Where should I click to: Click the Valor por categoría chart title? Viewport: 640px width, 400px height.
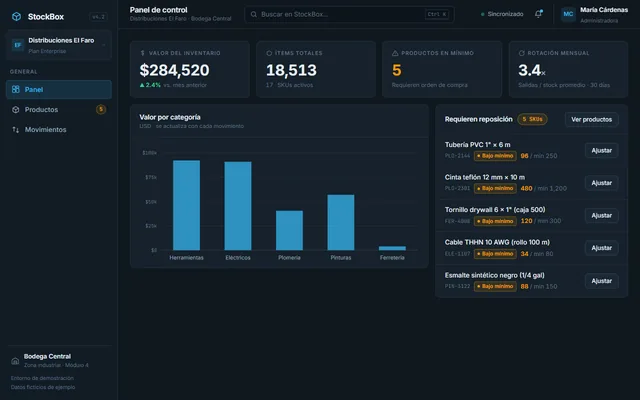pyautogui.click(x=170, y=117)
